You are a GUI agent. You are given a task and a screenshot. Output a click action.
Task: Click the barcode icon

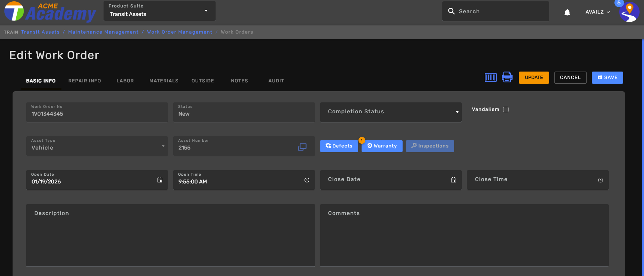pos(490,77)
